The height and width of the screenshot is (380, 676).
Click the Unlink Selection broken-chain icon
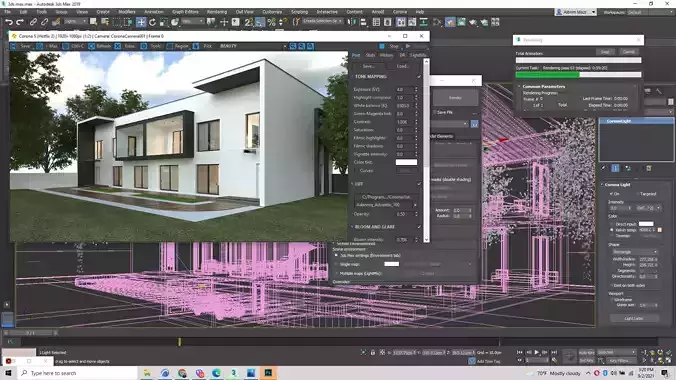click(44, 22)
